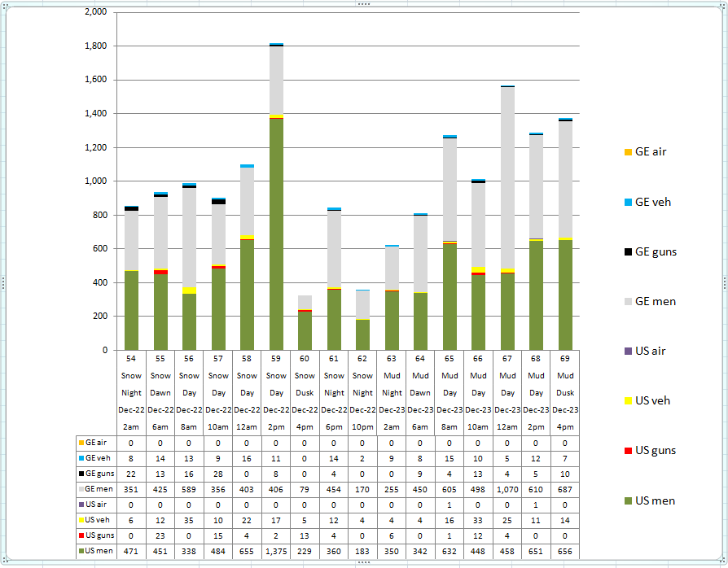This screenshot has height=568, width=728.
Task: Click the '605' cell in the GE men row
Action: [x=450, y=490]
